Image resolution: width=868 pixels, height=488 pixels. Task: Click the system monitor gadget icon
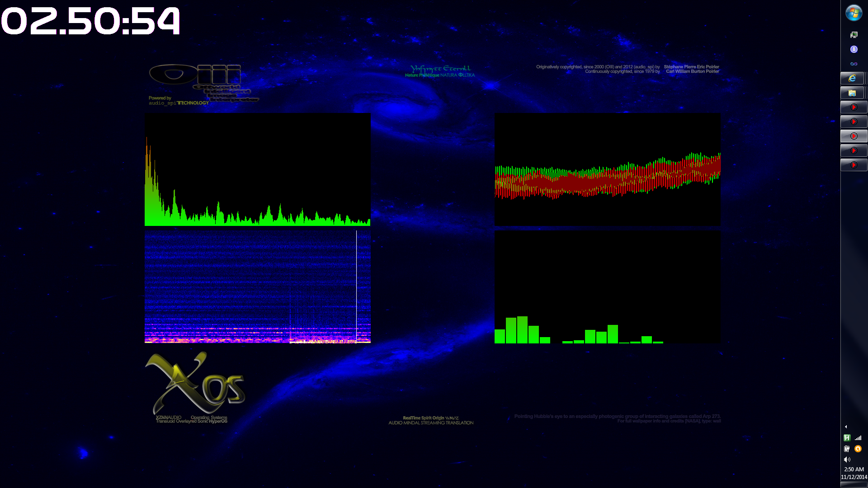click(854, 35)
